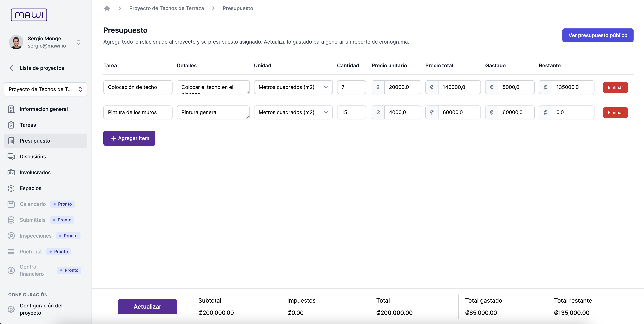Click the Agregar item button

(129, 138)
